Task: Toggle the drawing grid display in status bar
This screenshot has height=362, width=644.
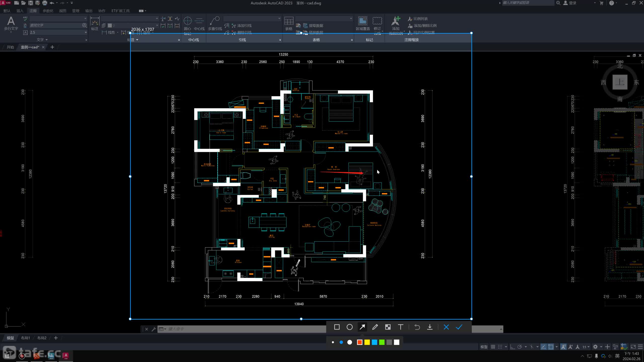Action: tap(493, 347)
